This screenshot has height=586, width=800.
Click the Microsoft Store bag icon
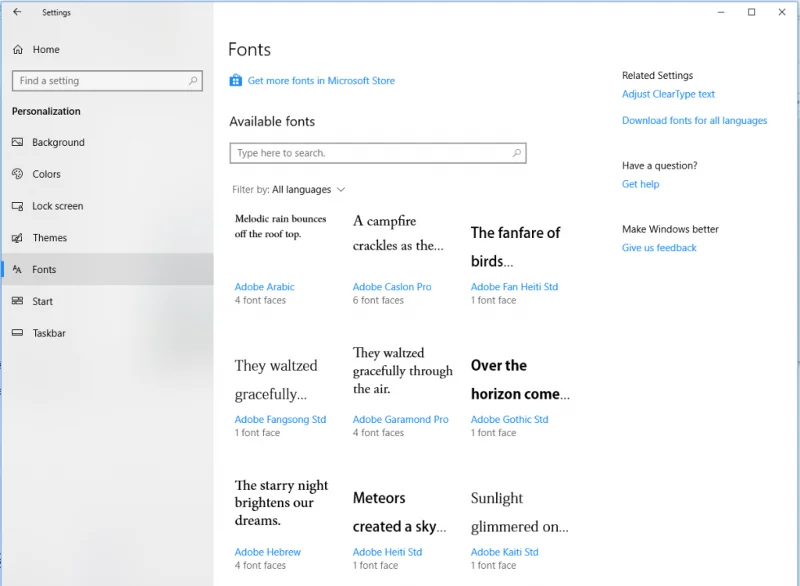(x=235, y=81)
